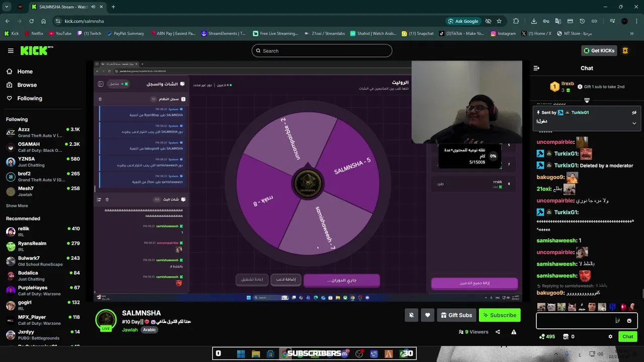The width and height of the screenshot is (644, 362).
Task: Open the channel points shop icon
Action: pyautogui.click(x=566, y=337)
